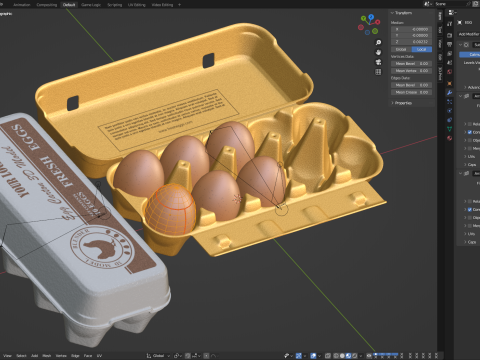Toggle snapping magnet in header
This screenshot has height=360, width=480.
(188, 356)
